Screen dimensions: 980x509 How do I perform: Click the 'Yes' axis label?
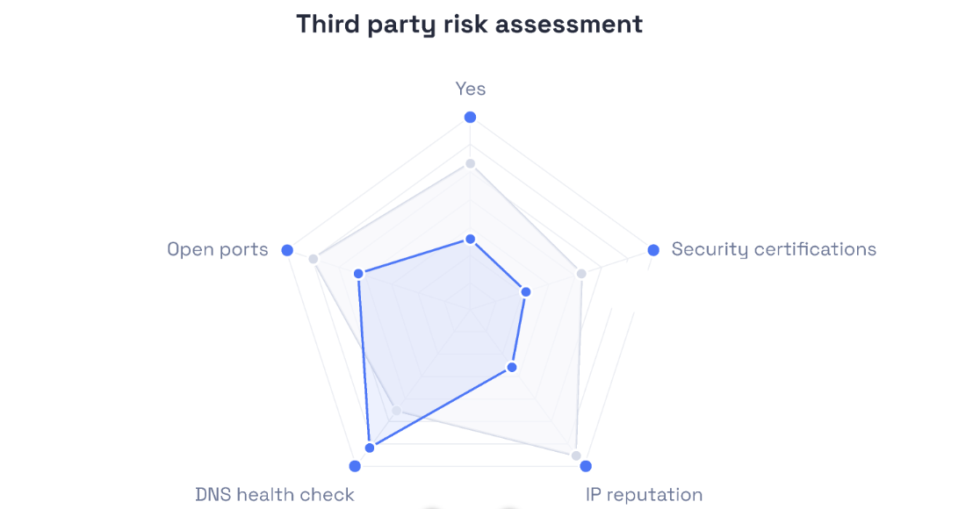click(x=470, y=89)
